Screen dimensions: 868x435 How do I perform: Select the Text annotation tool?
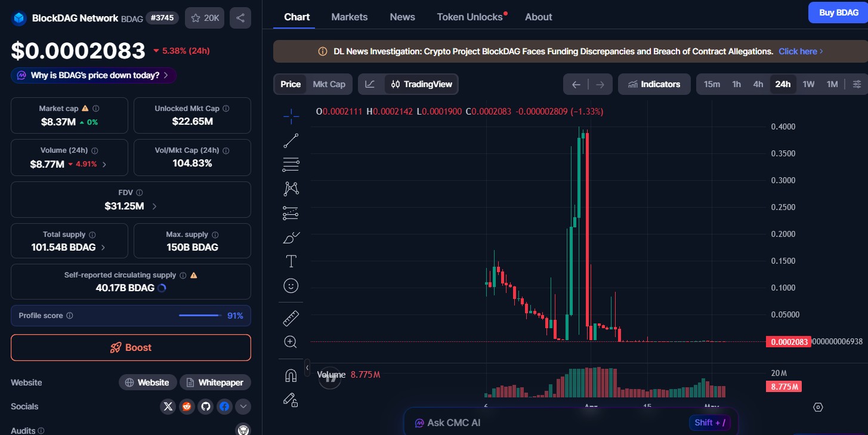pyautogui.click(x=291, y=261)
